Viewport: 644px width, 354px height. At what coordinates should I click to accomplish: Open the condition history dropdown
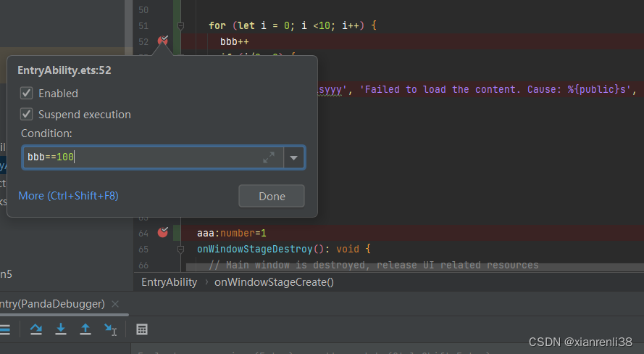pyautogui.click(x=293, y=157)
